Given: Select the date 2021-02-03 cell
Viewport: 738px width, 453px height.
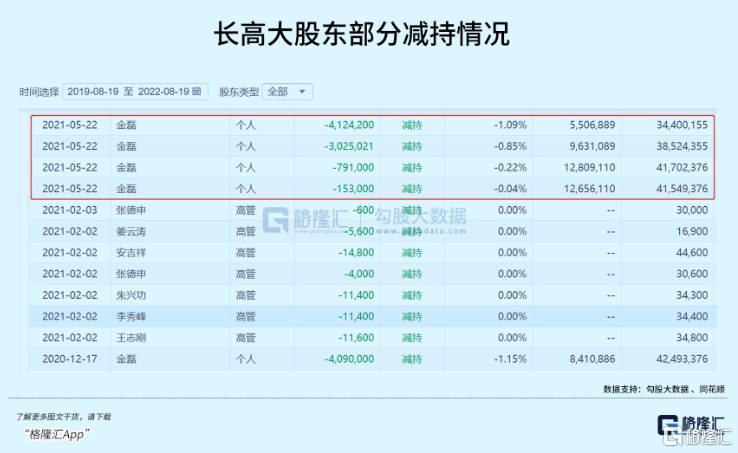Looking at the screenshot, I should (70, 210).
